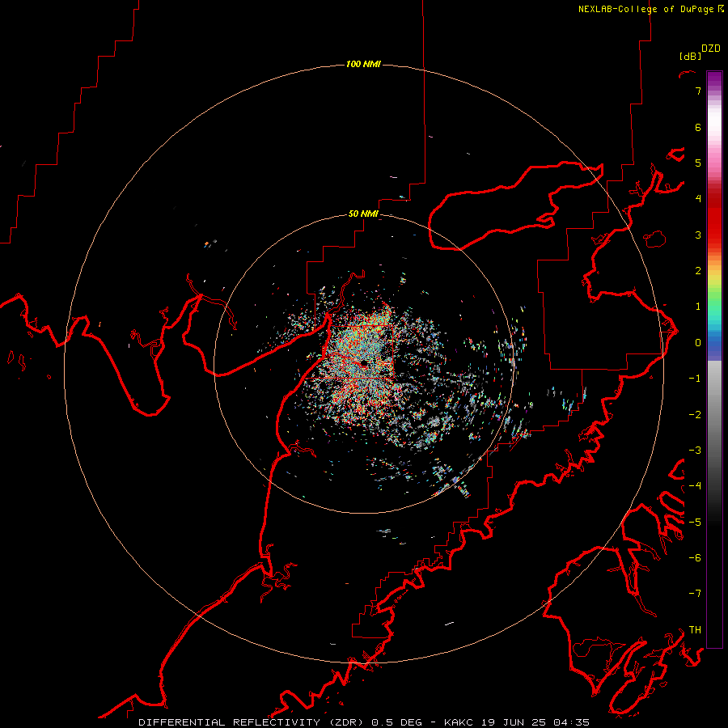This screenshot has width=728, height=728.
Task: Click the KAKC station identifier in caption
Action: [459, 722]
